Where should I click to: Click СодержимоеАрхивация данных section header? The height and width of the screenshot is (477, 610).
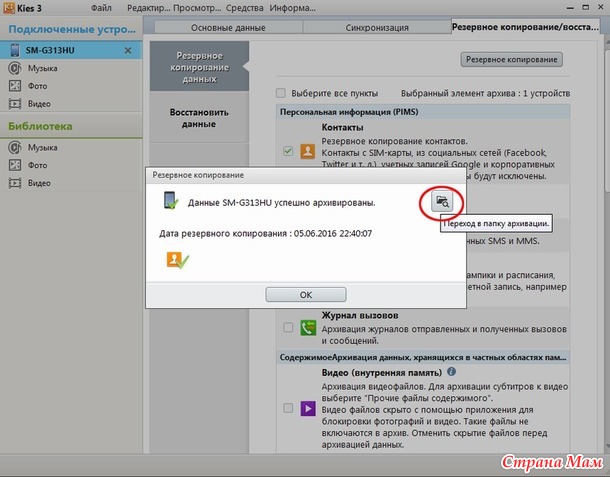423,357
